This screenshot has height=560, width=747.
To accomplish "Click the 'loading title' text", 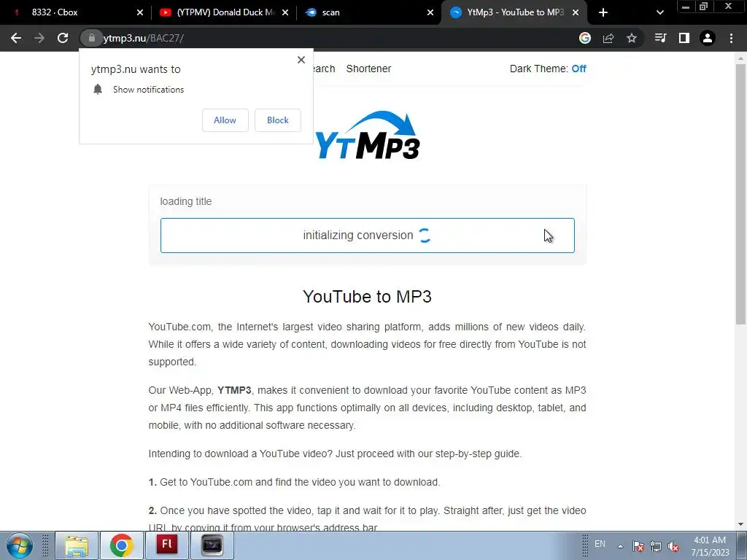I will 186,201.
